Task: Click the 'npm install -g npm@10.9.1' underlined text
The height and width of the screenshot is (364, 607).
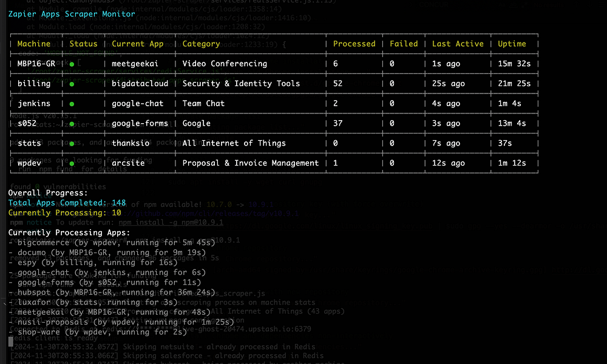Action: 171,223
